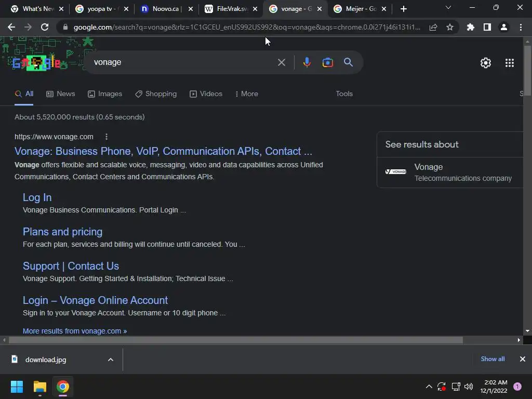Screen dimensions: 532x399
Task: Open Windows Start menu
Action: point(17,387)
